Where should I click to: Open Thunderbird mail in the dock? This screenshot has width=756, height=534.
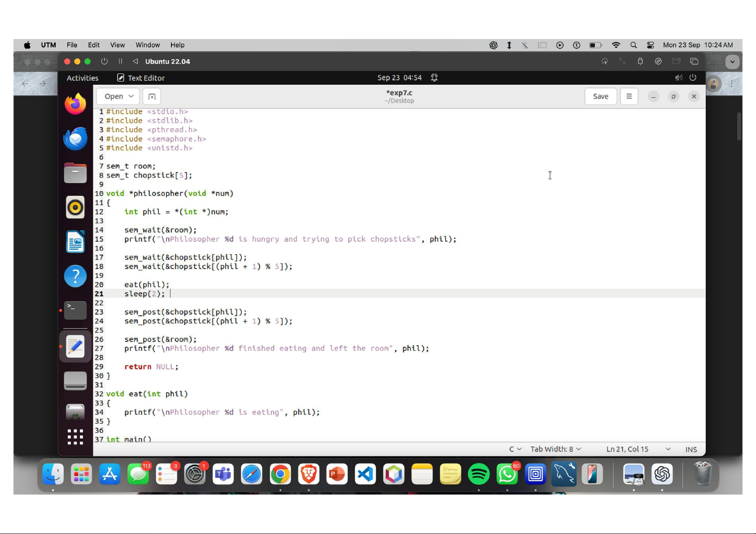coord(75,139)
